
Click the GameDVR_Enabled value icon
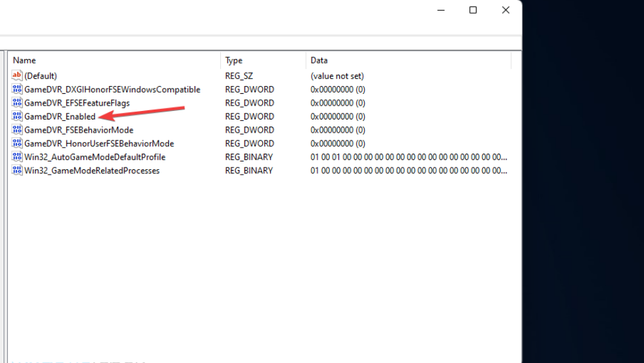point(17,116)
